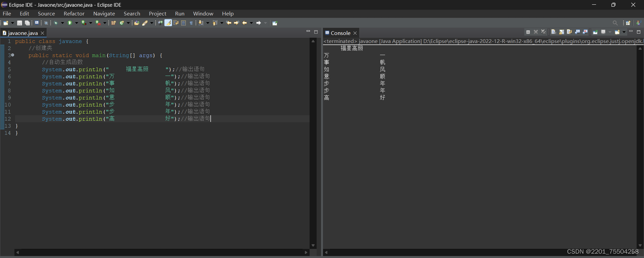Open the Project menu
Screen dimensions: 644x258
pyautogui.click(x=158, y=13)
